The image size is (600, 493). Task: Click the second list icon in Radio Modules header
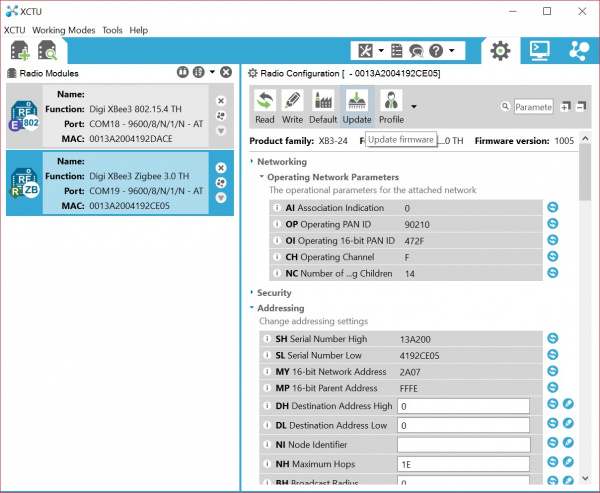coord(198,72)
